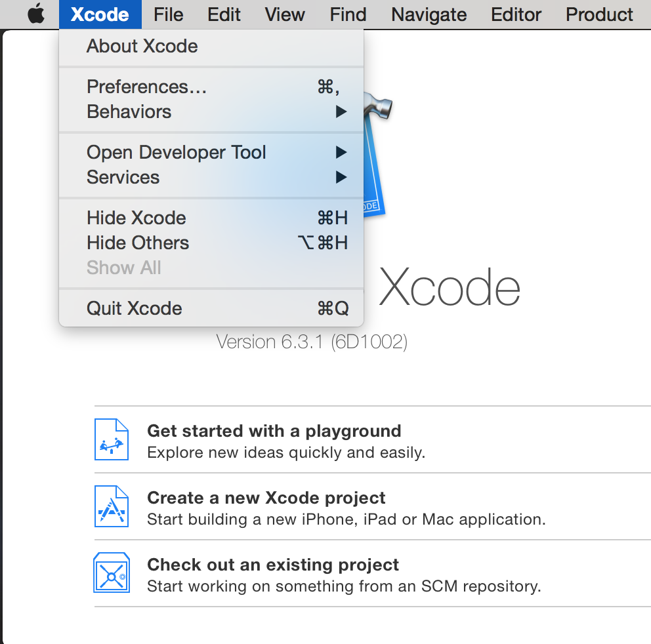Open the Editor menu in menu bar

516,14
